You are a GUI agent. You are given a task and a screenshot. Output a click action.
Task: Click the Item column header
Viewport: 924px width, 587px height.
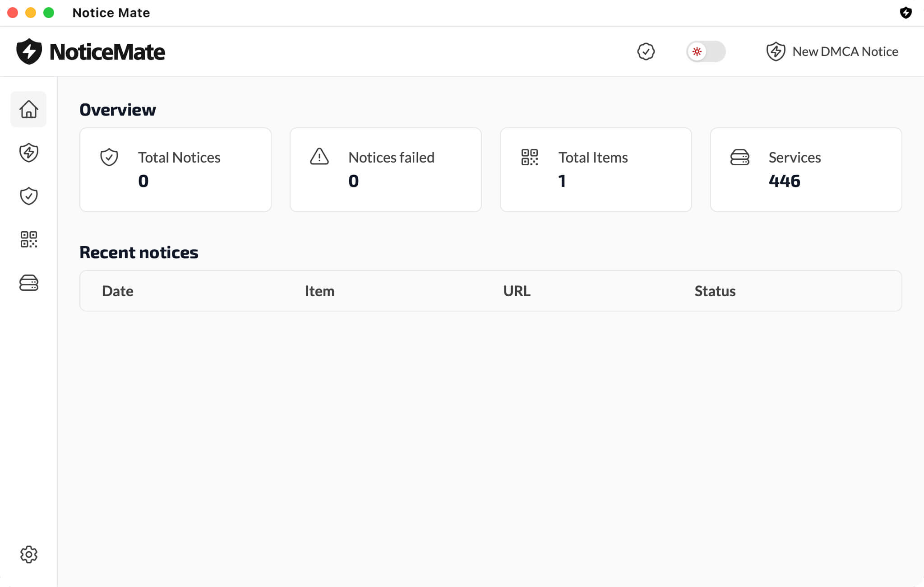point(319,291)
